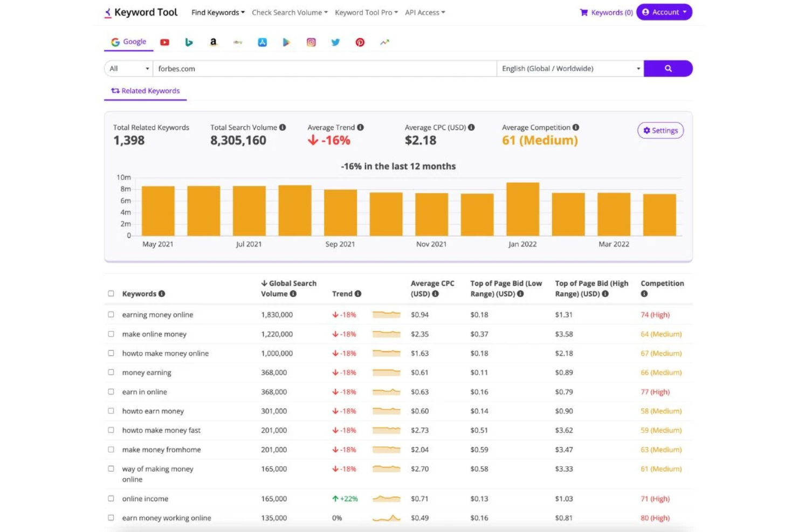Screen dimensions: 798x532
Task: Check the "online income" keyword
Action: [111, 499]
